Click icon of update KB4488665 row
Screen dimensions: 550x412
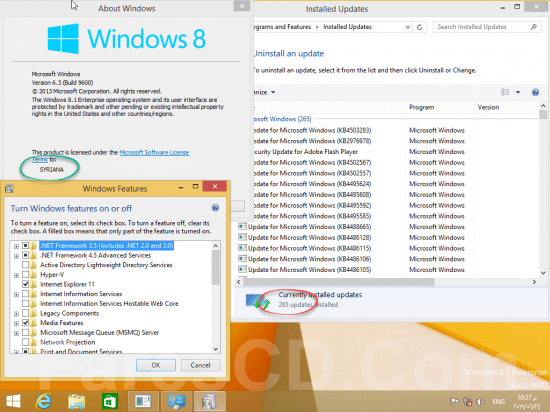click(242, 227)
